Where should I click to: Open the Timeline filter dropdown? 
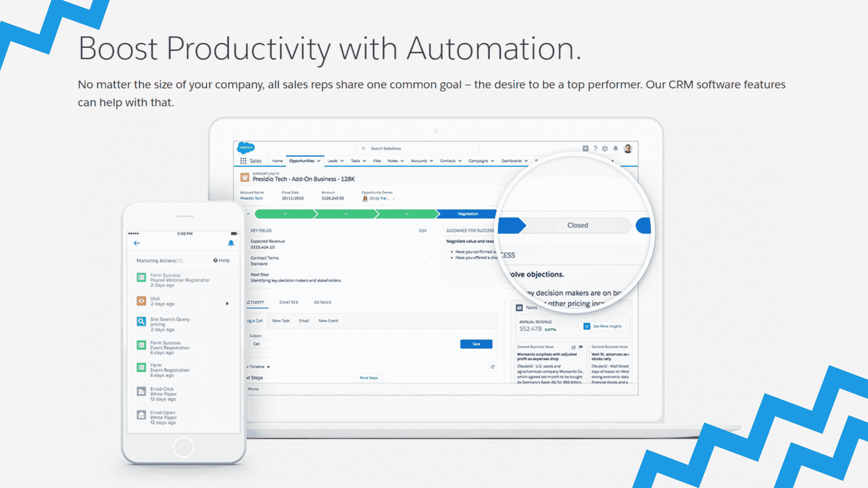pyautogui.click(x=269, y=367)
